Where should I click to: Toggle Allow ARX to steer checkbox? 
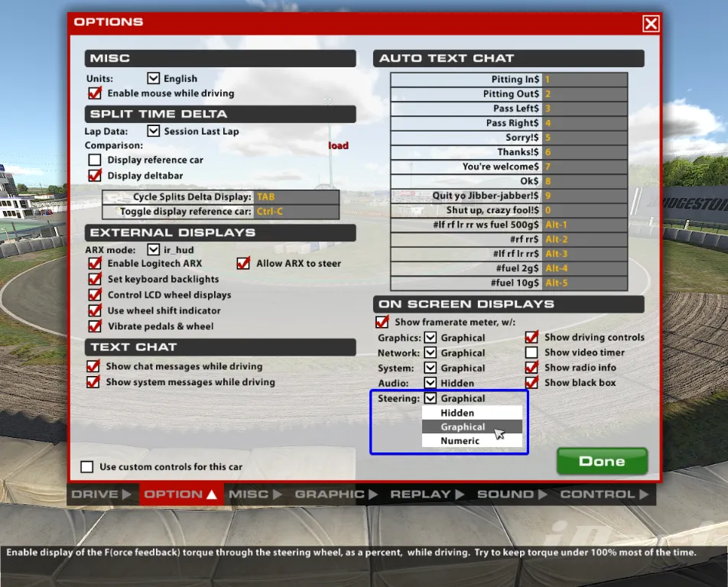pos(243,264)
